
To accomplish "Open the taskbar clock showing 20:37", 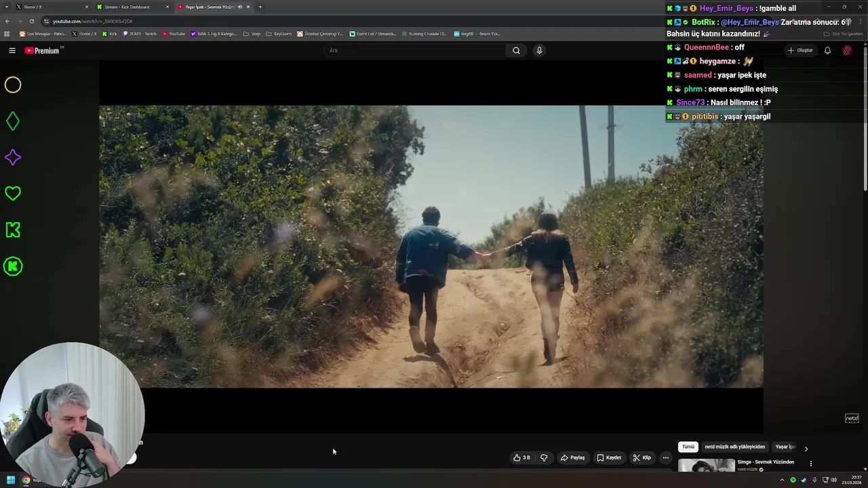I will point(851,480).
